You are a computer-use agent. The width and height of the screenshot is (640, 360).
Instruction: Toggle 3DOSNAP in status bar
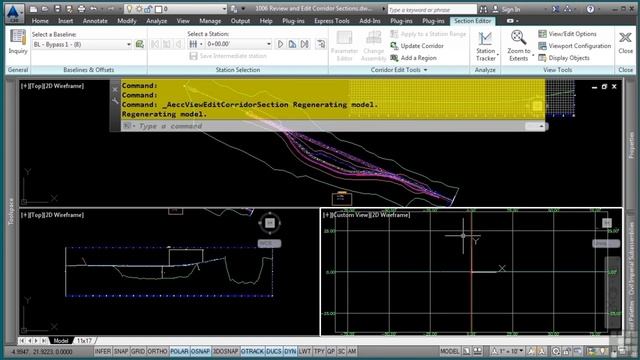225,351
